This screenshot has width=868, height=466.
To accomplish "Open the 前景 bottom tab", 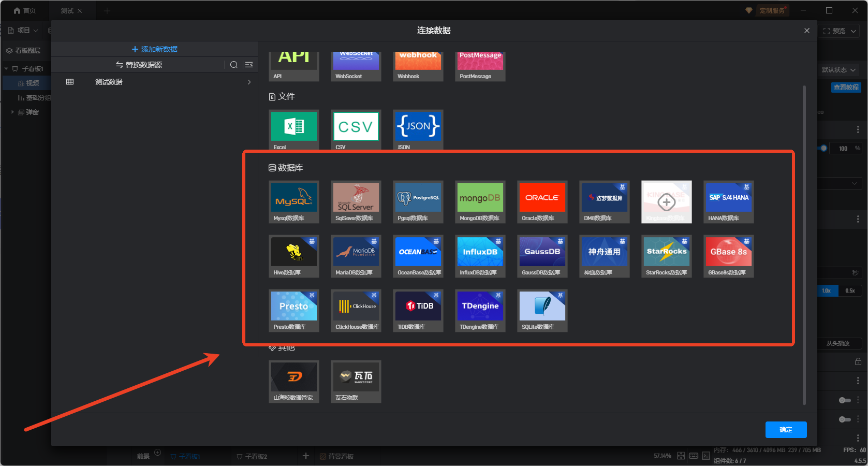I will pyautogui.click(x=143, y=456).
